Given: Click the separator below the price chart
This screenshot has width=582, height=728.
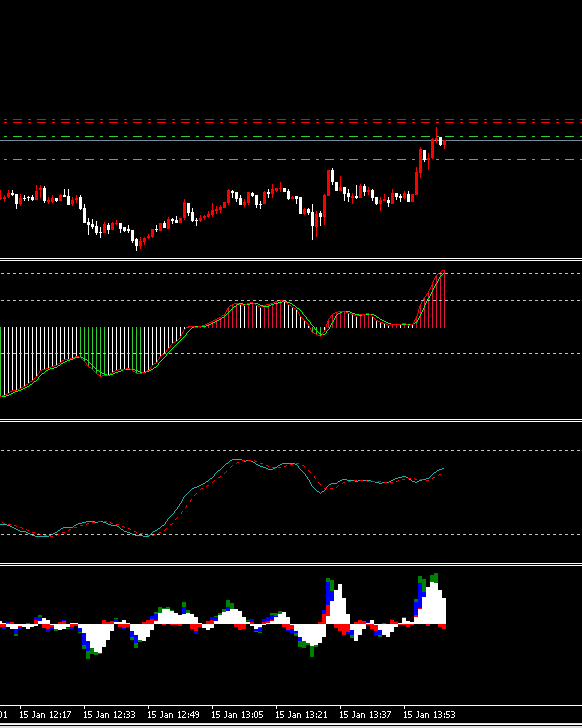Looking at the screenshot, I should 291,259.
